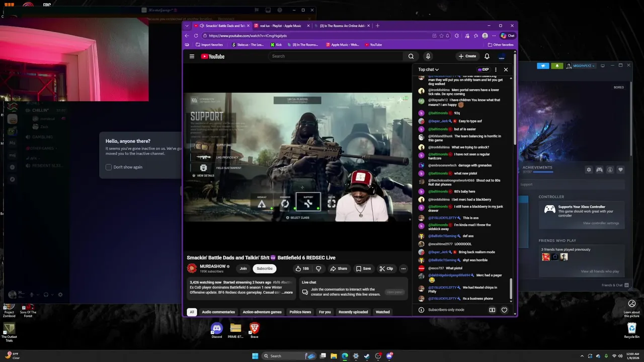Viewport: 644px width, 362px height.
Task: Click Import favorites in bookmarks bar
Action: (209, 45)
